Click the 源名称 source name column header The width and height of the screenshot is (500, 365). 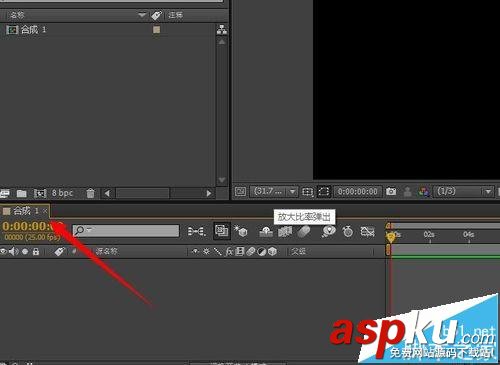(106, 251)
